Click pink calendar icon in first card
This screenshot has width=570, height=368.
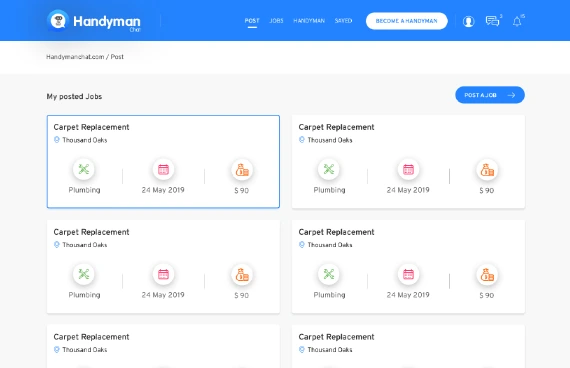163,169
